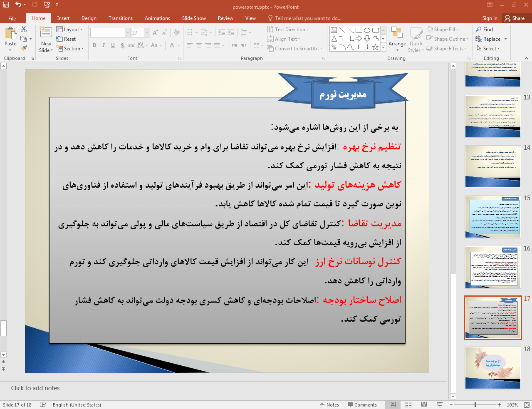Clear all formatting icon

coord(177,32)
